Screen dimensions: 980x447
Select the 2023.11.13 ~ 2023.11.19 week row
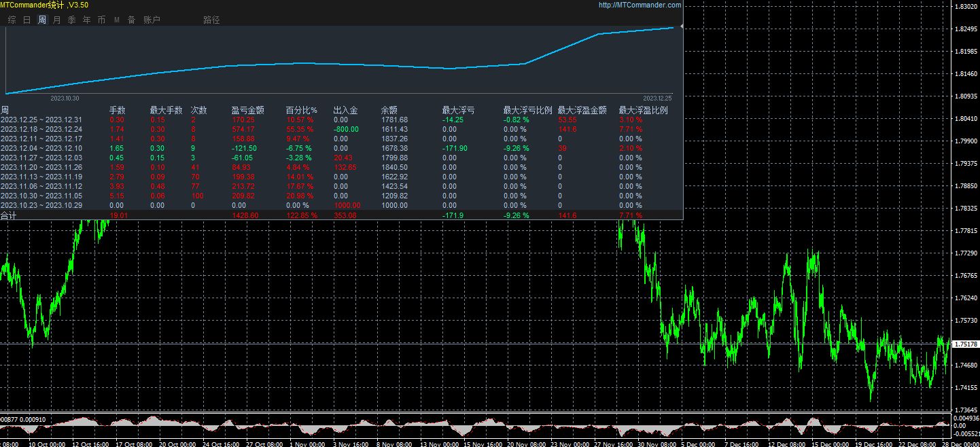point(342,177)
